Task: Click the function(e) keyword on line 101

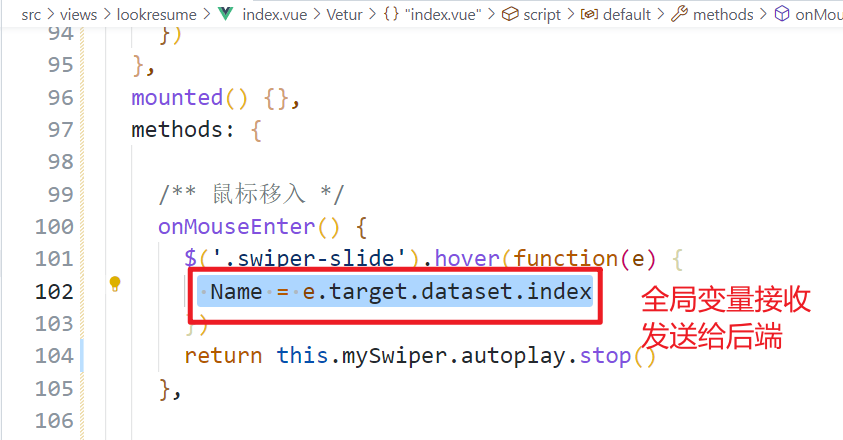Action: (584, 259)
